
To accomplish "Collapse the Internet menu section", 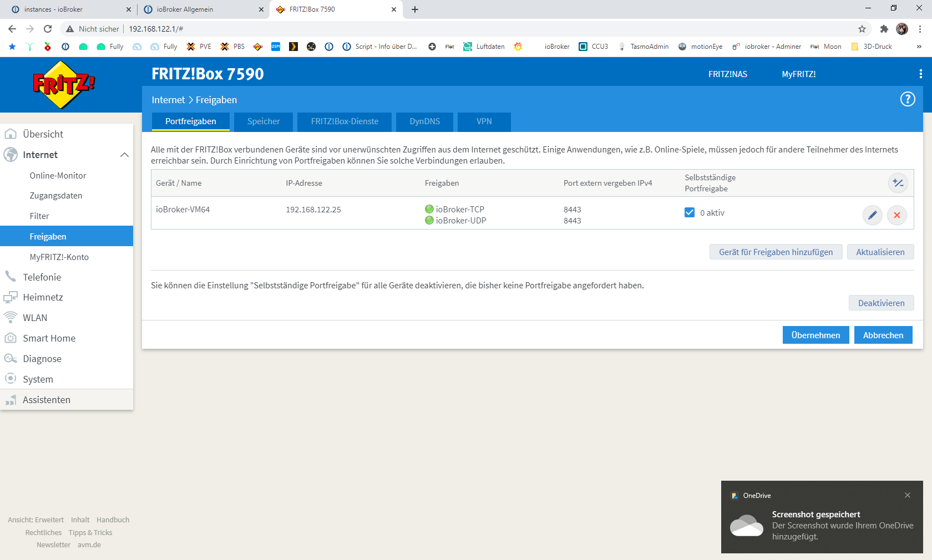I will click(124, 155).
